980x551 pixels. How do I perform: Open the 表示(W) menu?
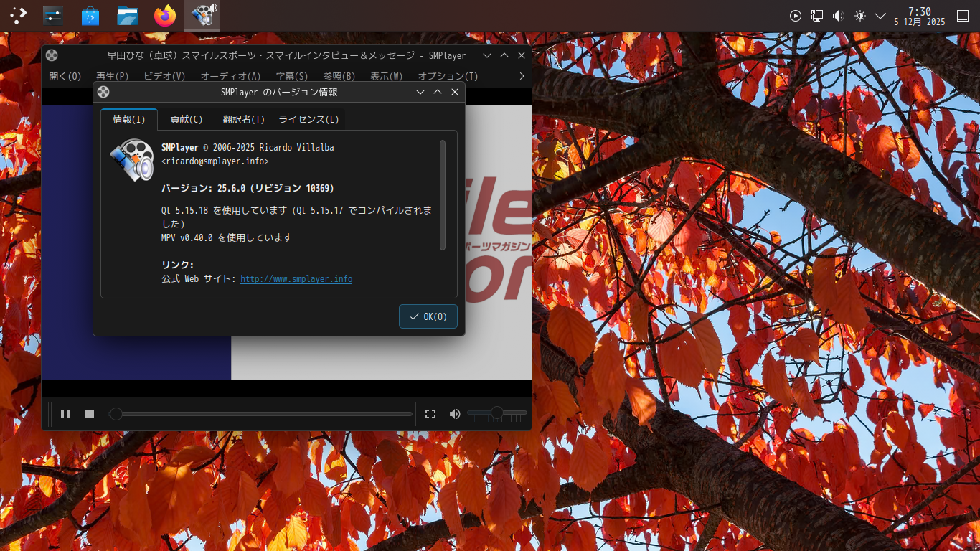coord(387,76)
